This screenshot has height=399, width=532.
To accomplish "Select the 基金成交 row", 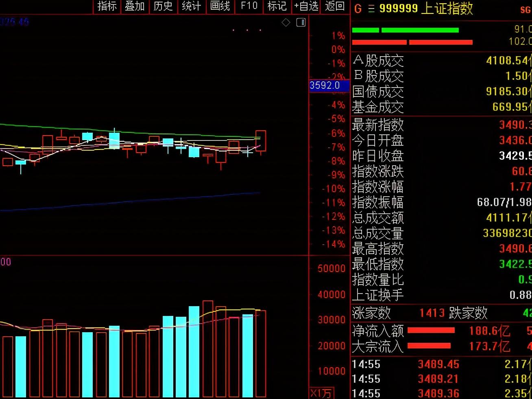I will [442, 107].
